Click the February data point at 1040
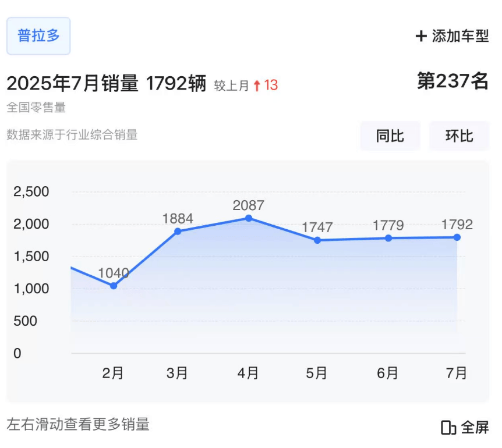The image size is (502, 448). pyautogui.click(x=114, y=286)
